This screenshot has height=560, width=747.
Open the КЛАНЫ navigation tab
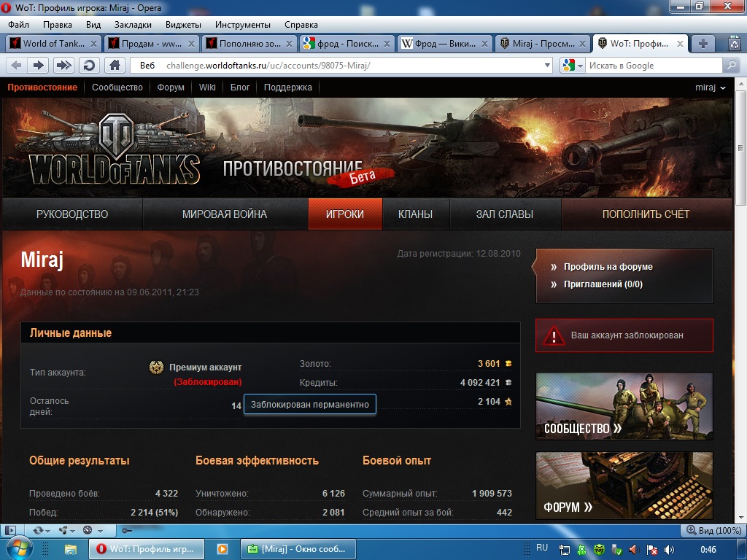415,214
